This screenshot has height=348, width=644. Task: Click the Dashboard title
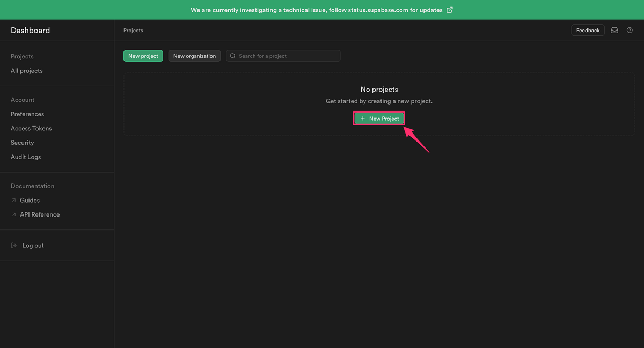pos(30,31)
